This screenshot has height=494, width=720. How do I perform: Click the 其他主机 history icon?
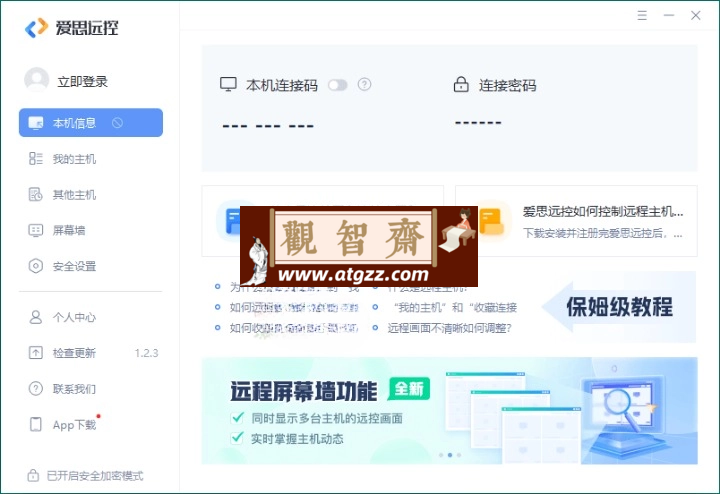tap(36, 194)
